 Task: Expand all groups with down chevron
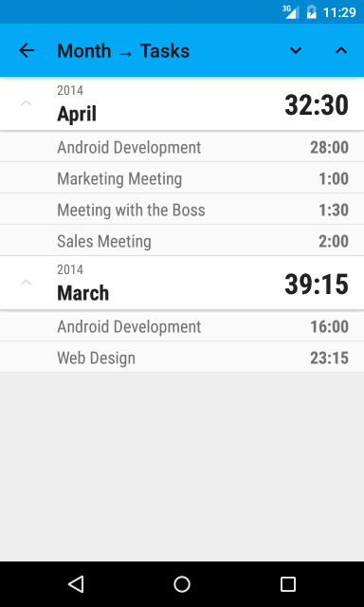click(296, 50)
